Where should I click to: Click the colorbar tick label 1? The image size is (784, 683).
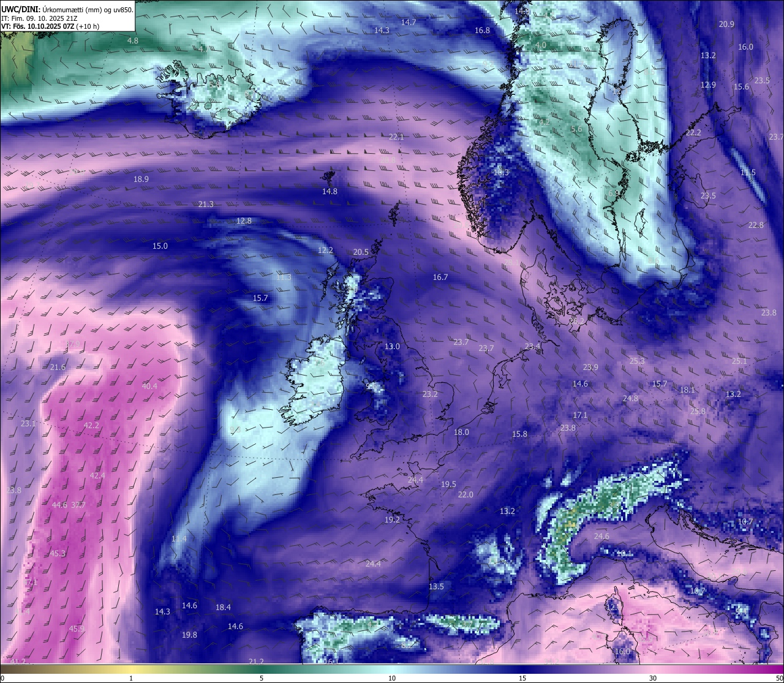click(x=131, y=678)
